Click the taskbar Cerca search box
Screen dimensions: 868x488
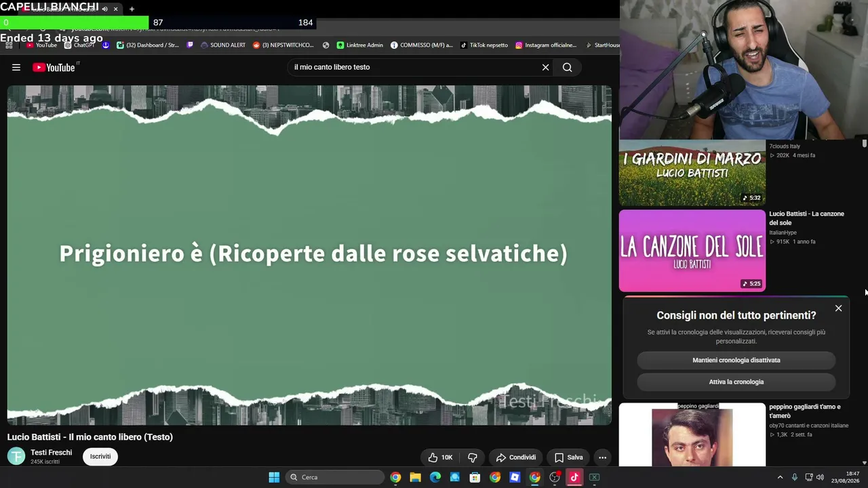tap(335, 477)
